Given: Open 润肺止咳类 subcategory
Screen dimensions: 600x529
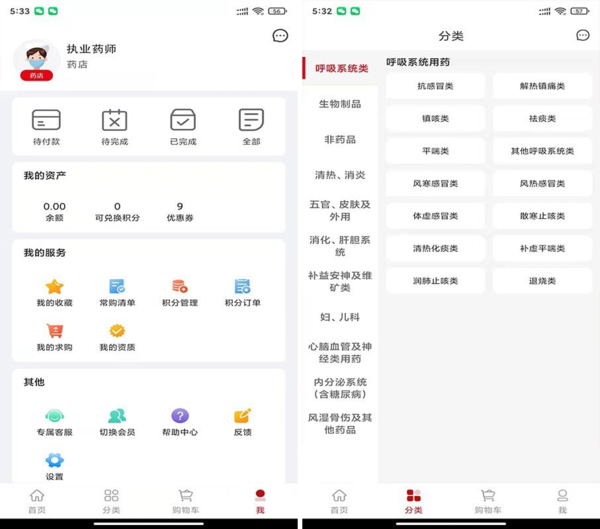Looking at the screenshot, I should pyautogui.click(x=435, y=281).
